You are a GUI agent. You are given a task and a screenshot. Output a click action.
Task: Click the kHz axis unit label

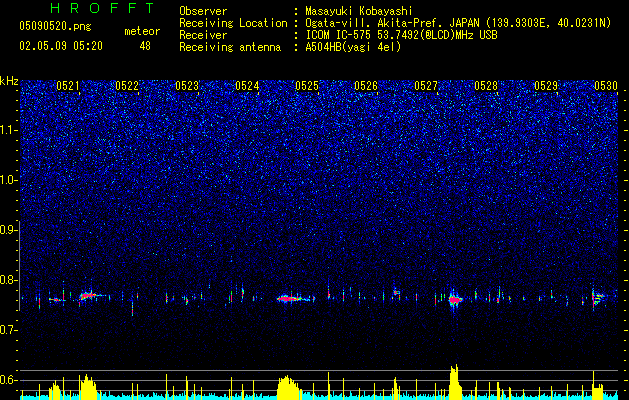[x=9, y=81]
